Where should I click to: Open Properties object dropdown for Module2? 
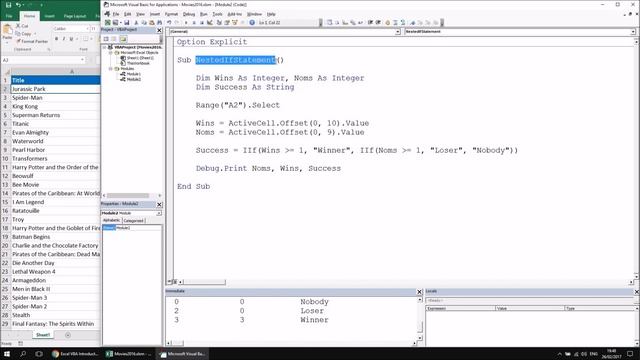[159, 213]
